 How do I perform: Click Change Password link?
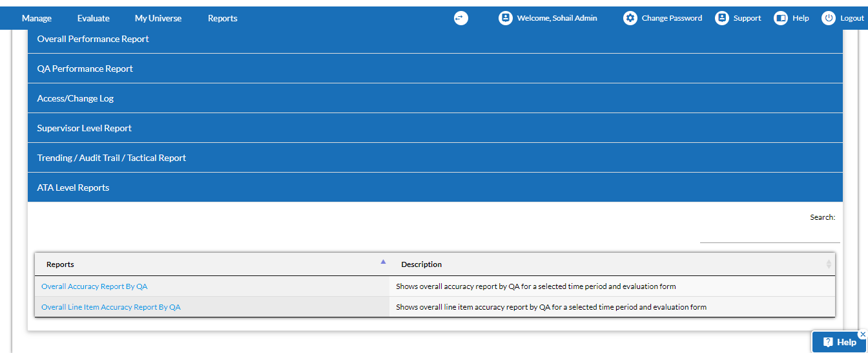[x=672, y=18]
